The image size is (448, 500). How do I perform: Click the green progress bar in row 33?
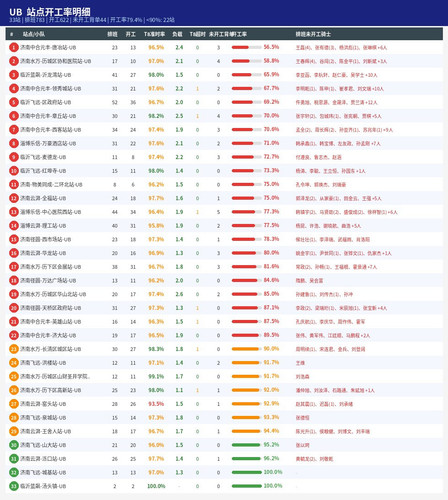pos(246,486)
